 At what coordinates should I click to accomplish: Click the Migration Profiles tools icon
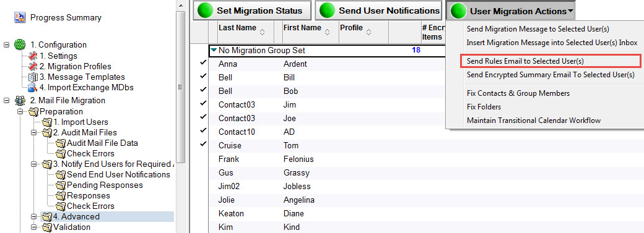32,67
